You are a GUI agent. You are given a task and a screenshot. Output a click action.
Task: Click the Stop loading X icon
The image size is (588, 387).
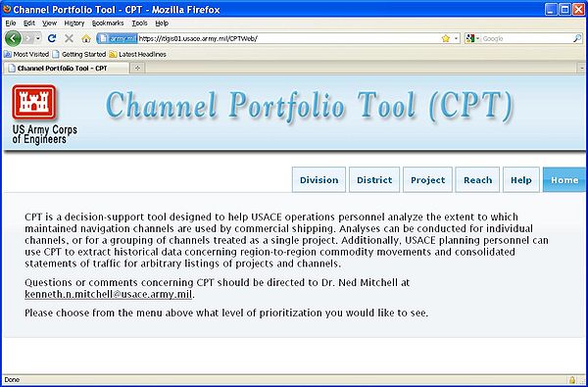click(x=69, y=38)
